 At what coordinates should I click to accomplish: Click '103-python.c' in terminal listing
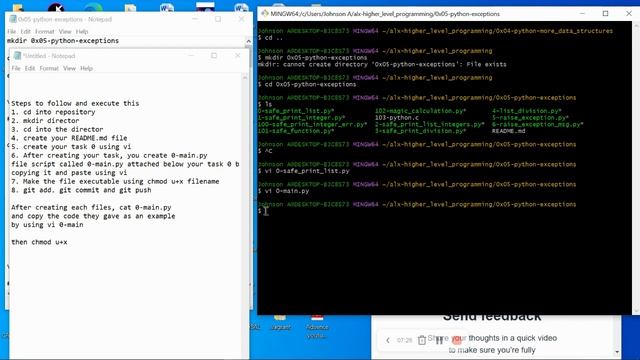(x=397, y=118)
